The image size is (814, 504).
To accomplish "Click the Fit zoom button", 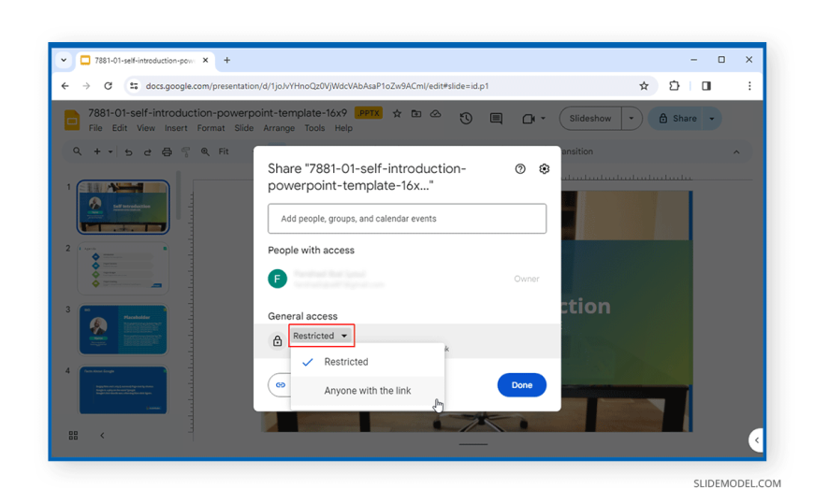I will 224,151.
